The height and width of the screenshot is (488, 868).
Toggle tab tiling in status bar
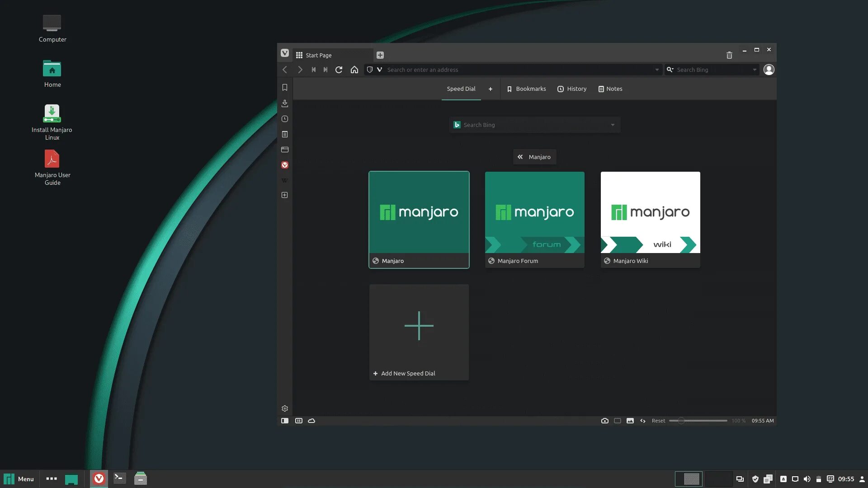(618, 421)
